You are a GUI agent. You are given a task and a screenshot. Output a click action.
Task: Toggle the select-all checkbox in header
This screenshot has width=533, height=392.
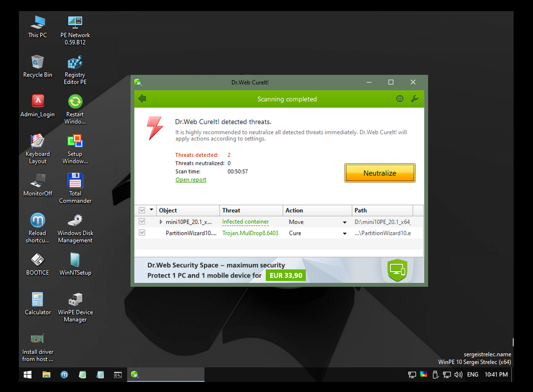pyautogui.click(x=142, y=210)
